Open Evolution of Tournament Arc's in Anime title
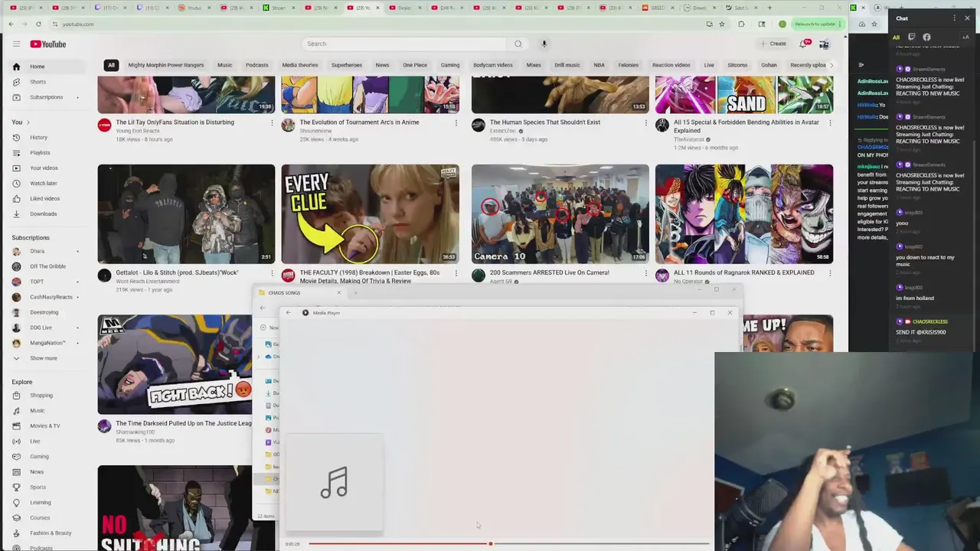The width and height of the screenshot is (980, 551). click(x=359, y=122)
